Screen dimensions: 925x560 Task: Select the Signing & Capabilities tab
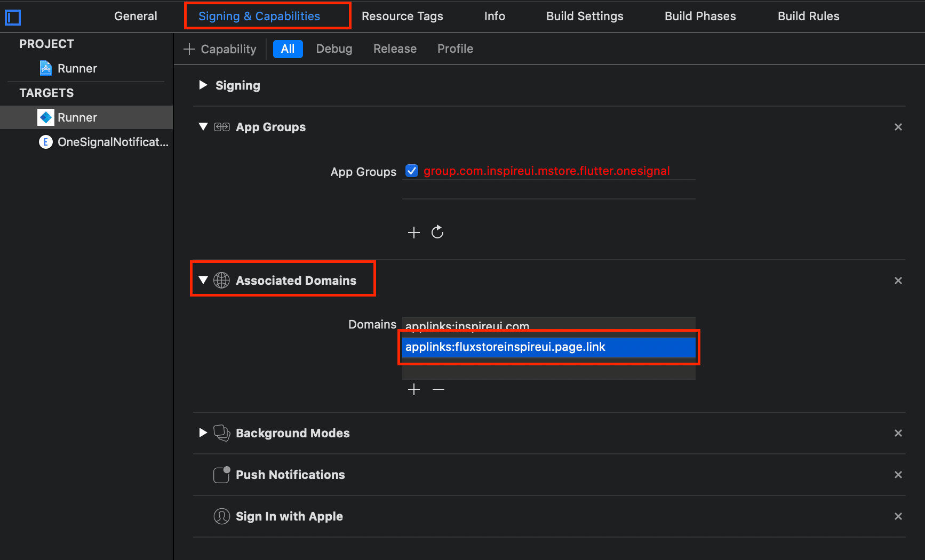pyautogui.click(x=259, y=16)
